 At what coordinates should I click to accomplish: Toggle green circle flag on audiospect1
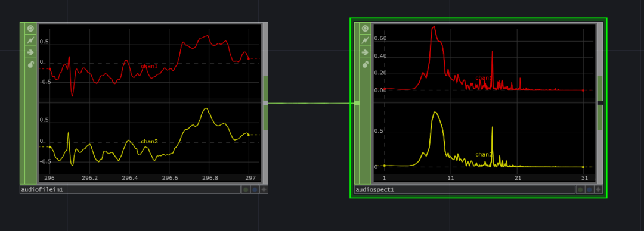[580, 189]
